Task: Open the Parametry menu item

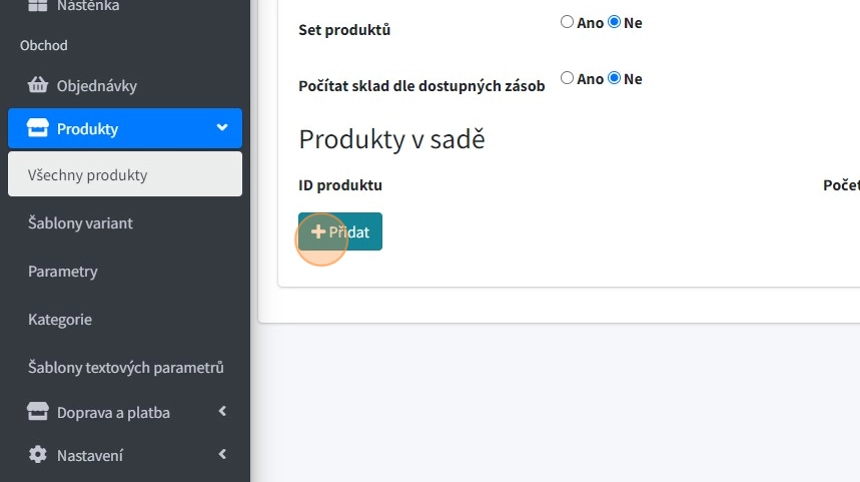Action: point(63,271)
